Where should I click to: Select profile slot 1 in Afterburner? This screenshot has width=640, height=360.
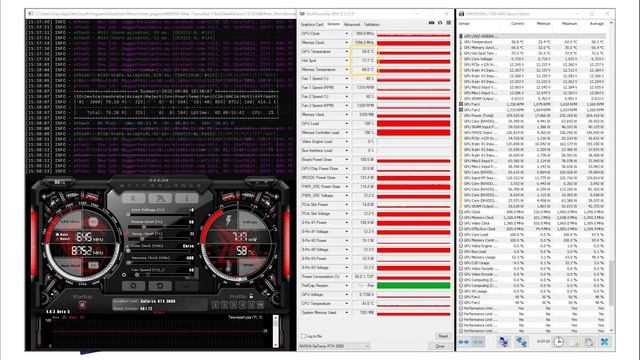point(215,304)
